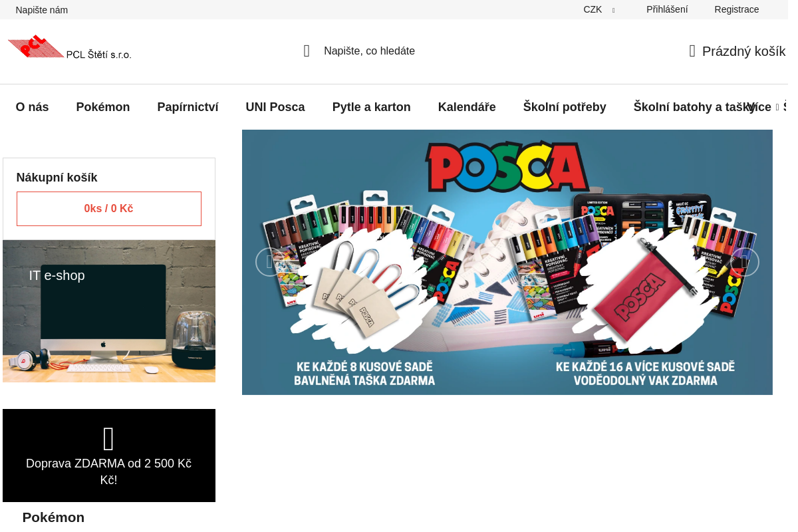Screen dimensions: 798x532
Task: Open the shopping cart via the basket icon
Action: (691, 51)
